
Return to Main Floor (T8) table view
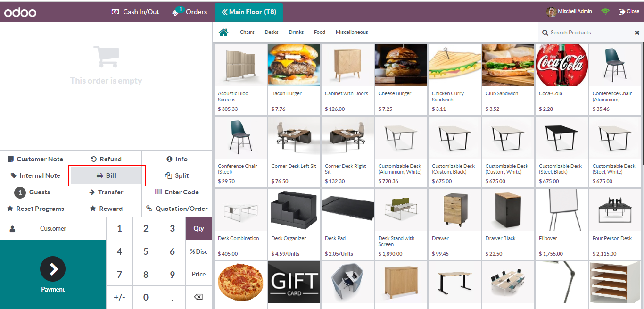[248, 12]
